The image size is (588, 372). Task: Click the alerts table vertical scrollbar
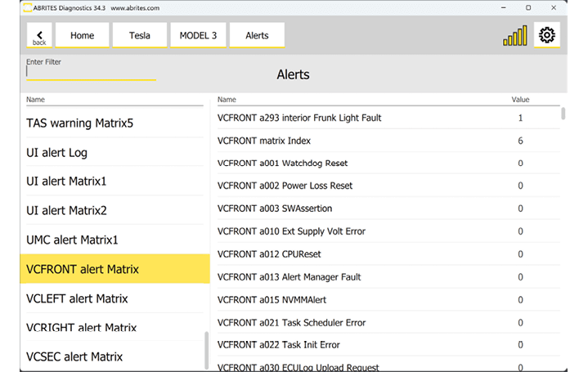[x=563, y=114]
